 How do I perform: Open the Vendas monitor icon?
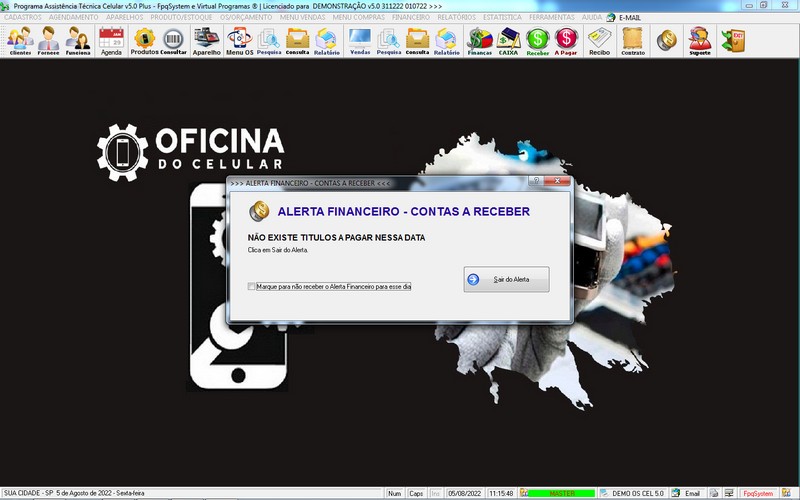point(360,41)
